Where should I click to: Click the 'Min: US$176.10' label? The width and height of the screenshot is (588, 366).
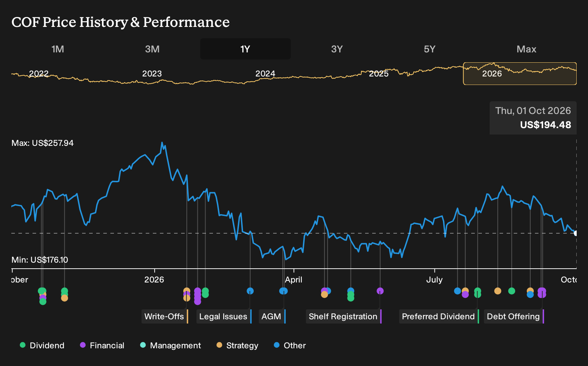40,260
